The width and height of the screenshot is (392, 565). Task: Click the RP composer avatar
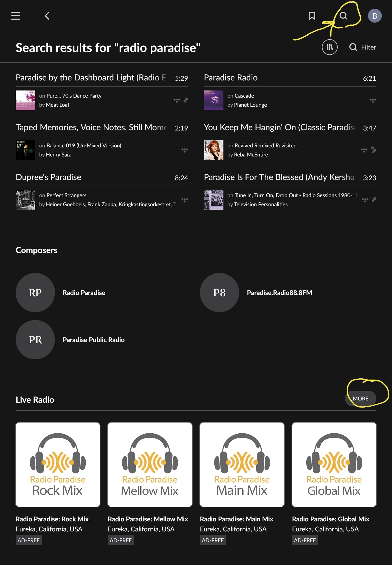[35, 293]
